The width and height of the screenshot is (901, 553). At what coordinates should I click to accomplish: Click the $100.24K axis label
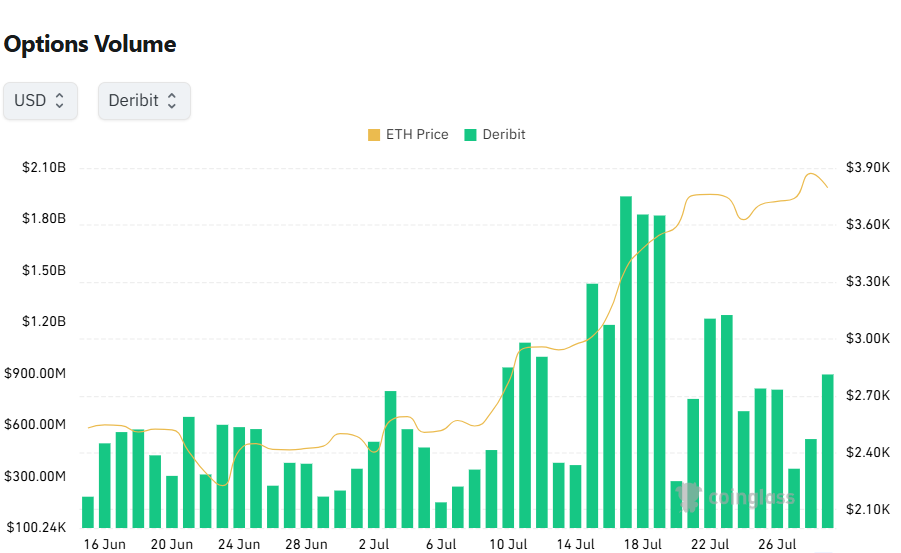[36, 527]
